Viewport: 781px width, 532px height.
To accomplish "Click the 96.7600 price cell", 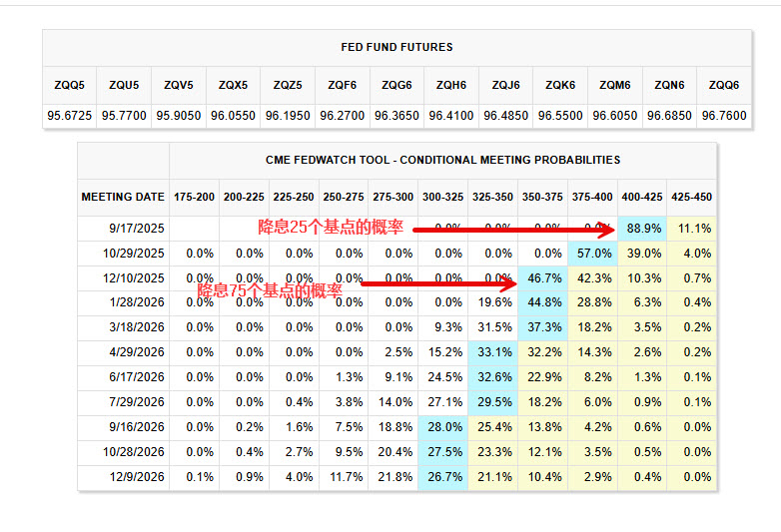I will pos(724,116).
